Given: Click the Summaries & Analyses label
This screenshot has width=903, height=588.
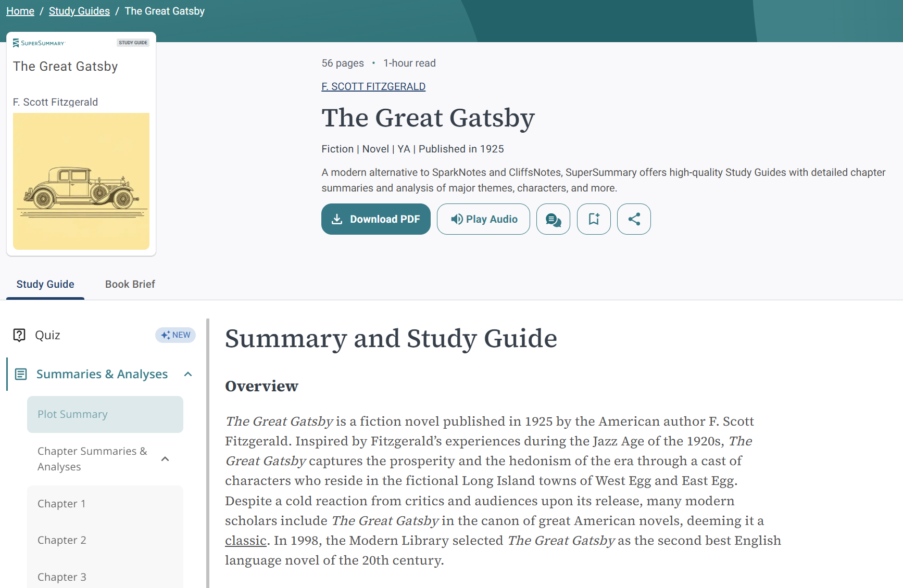Looking at the screenshot, I should click(x=102, y=374).
